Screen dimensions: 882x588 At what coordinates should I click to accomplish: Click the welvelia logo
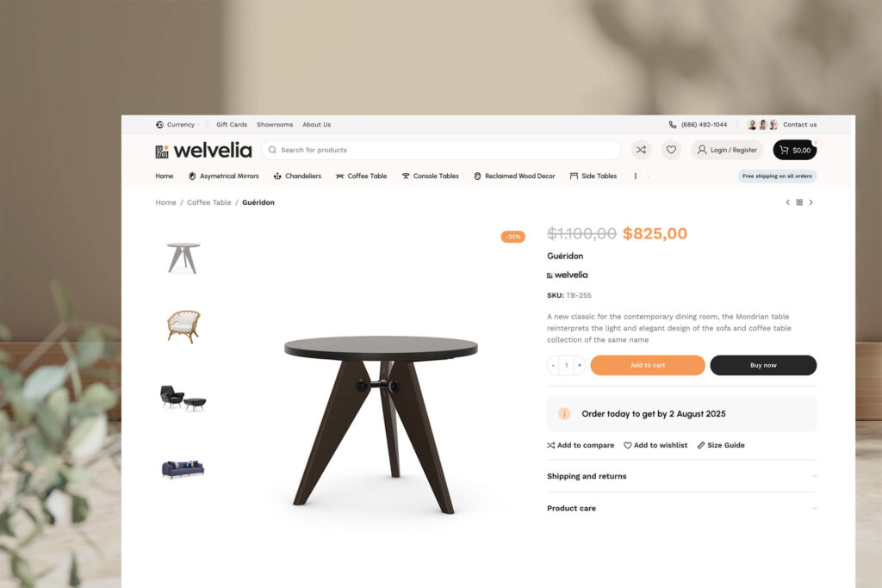(203, 150)
